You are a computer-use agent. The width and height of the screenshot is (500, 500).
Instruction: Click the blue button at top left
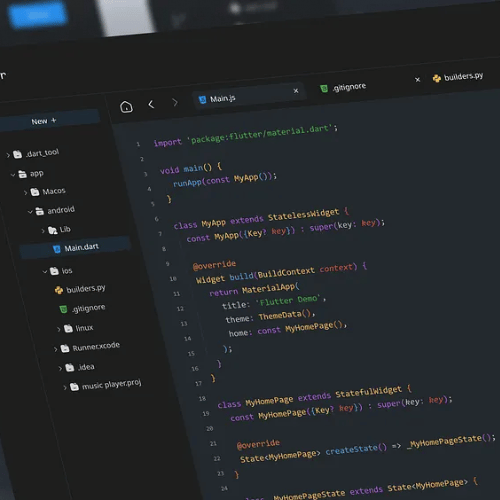[37, 15]
